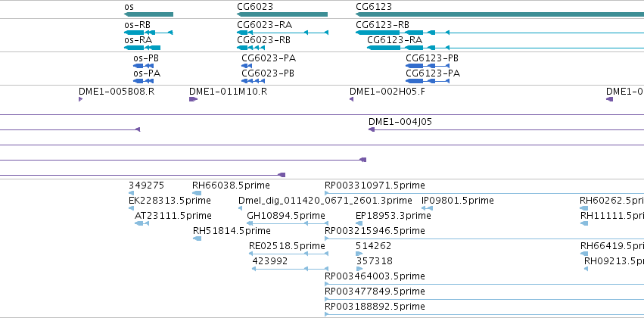The width and height of the screenshot is (644, 318).
Task: Click the GH10894.5prime EST label
Action: pos(286,216)
